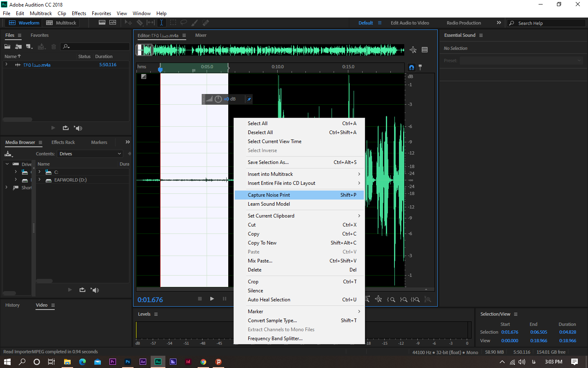
Task: Select the Default workspace
Action: point(365,23)
